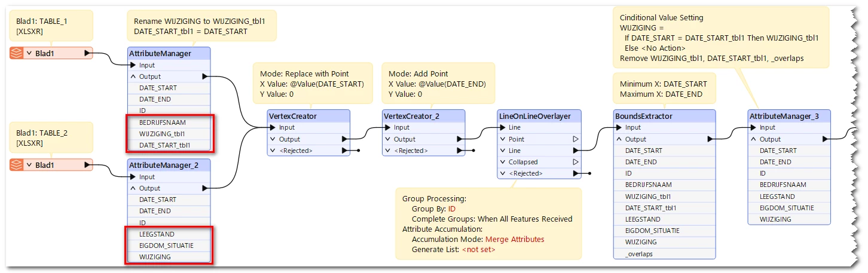Click LineOnLineOverlayer Collapsed output port arrow
The image size is (868, 273).
pos(575,162)
